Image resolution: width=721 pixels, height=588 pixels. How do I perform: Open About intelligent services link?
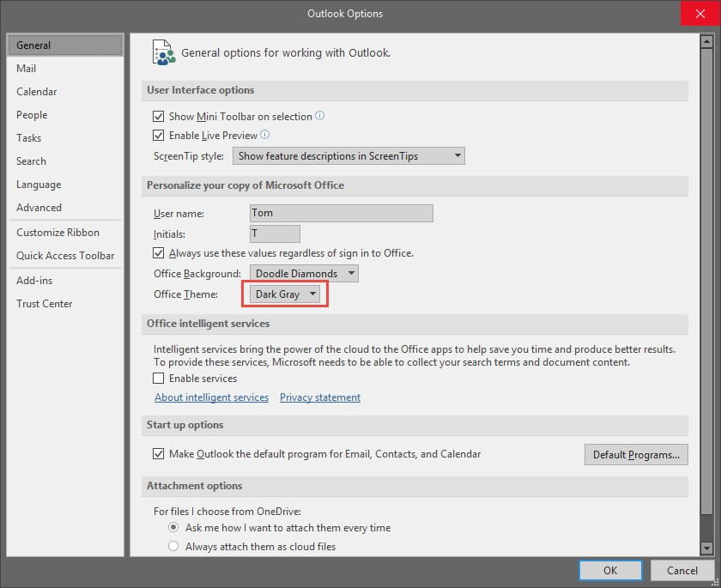[x=211, y=397]
